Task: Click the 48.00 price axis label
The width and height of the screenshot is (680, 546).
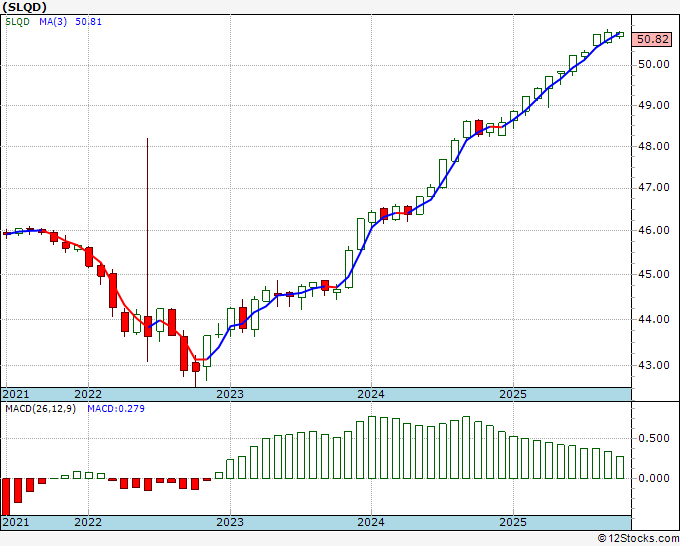Action: pyautogui.click(x=653, y=146)
